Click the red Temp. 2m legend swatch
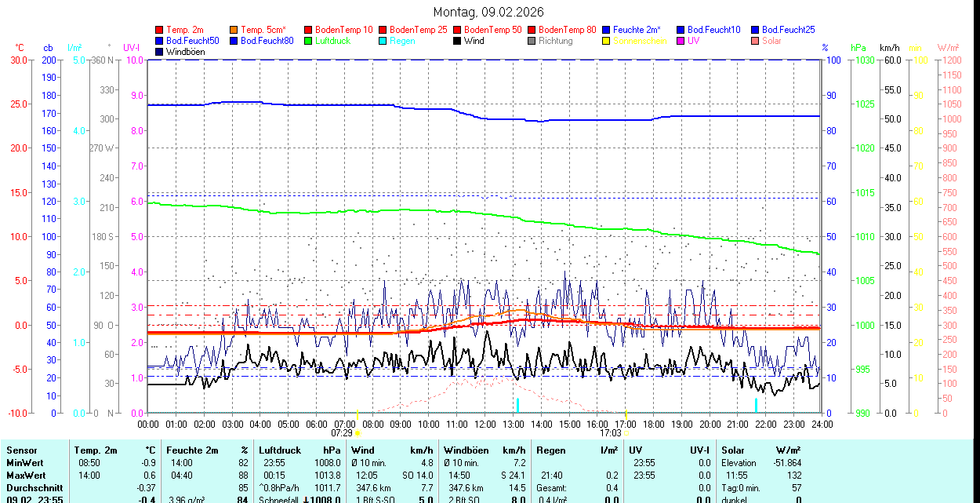 click(x=160, y=30)
